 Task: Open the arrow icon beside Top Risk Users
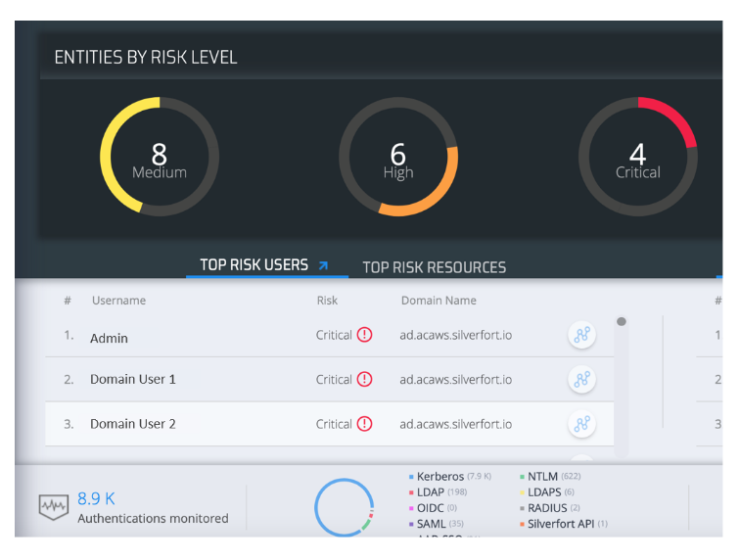tap(323, 265)
